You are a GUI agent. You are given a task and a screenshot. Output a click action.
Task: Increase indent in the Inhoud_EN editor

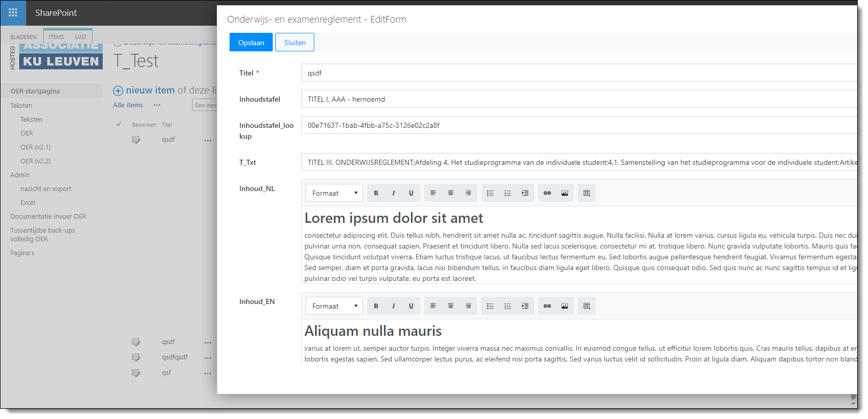pyautogui.click(x=525, y=306)
